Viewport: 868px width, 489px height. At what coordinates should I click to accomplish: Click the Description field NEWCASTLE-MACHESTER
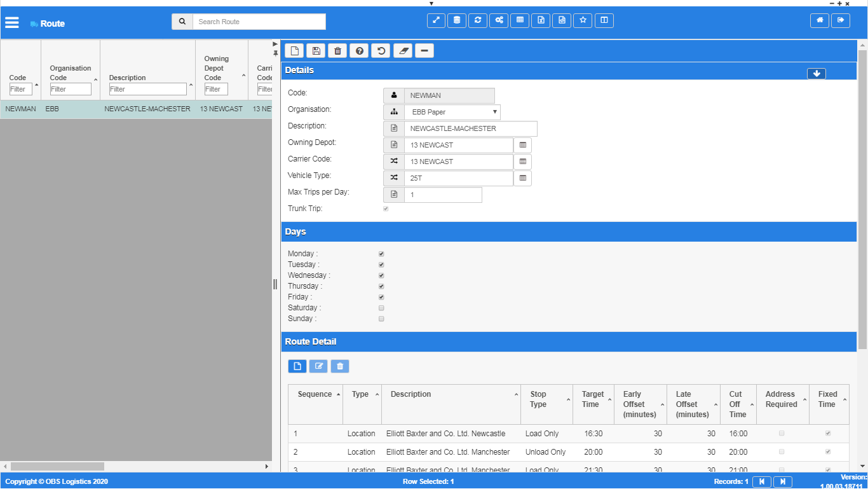coord(470,128)
